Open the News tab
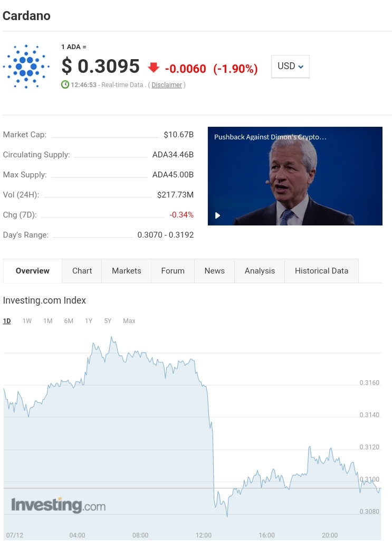Image resolution: width=392 pixels, height=556 pixels. (x=214, y=271)
